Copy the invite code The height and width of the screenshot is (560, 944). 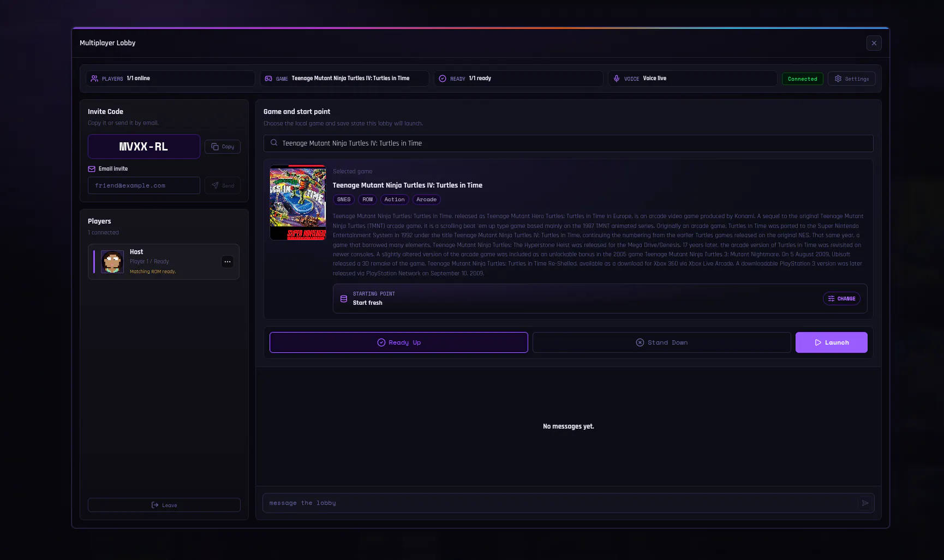pyautogui.click(x=223, y=147)
